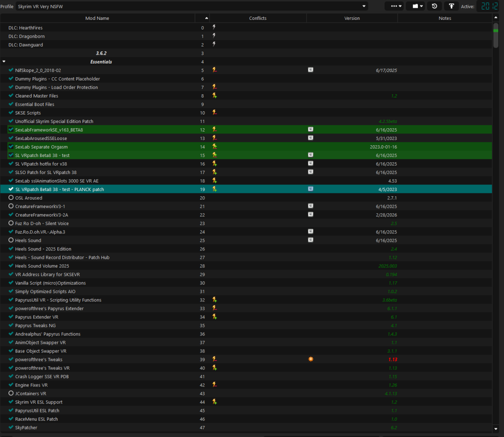Disable Unofficial Skyrim Special Edition Patch checkbox

[11, 121]
